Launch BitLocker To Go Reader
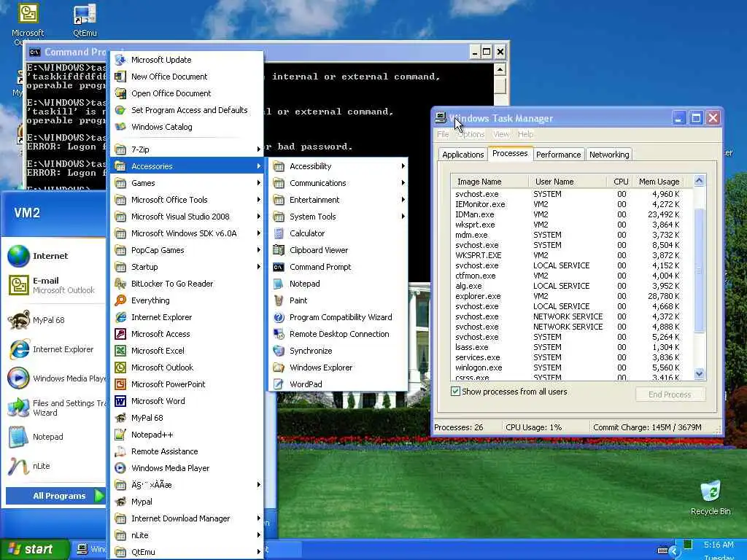 pyautogui.click(x=187, y=284)
